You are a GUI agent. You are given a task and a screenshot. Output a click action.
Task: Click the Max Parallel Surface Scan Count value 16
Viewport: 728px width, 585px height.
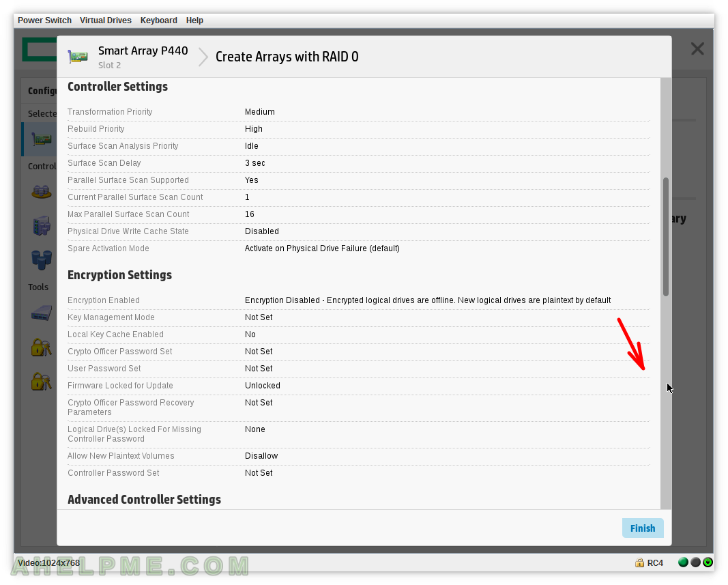point(249,214)
